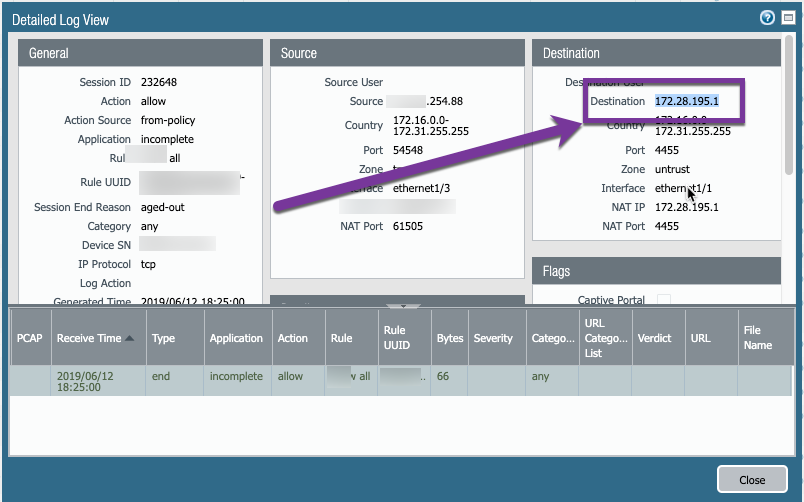804x502 pixels.
Task: Open the help icon in title bar
Action: point(767,18)
